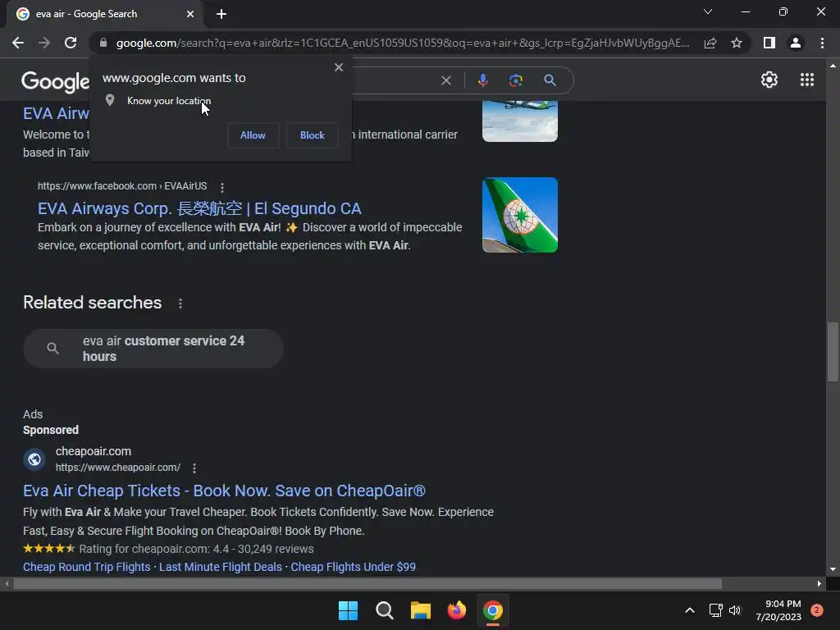This screenshot has width=840, height=630.
Task: Open EVA Airways Corp. El Segundo CA link
Action: (199, 208)
